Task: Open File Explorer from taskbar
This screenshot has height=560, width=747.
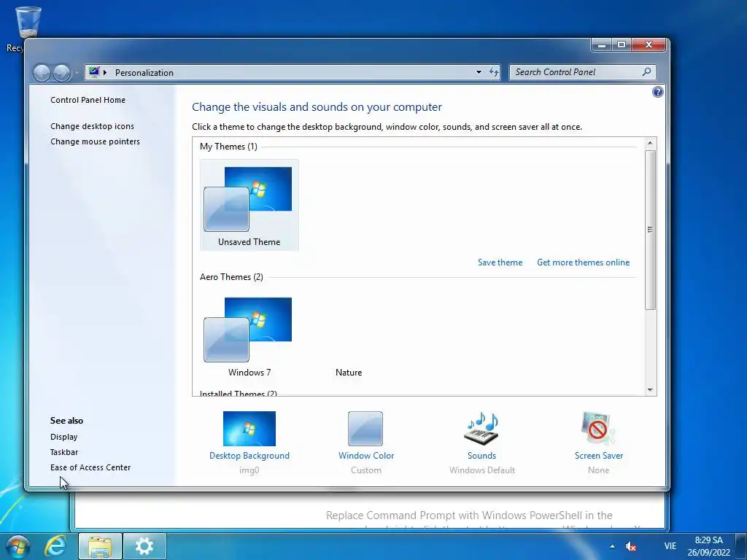Action: pyautogui.click(x=100, y=546)
